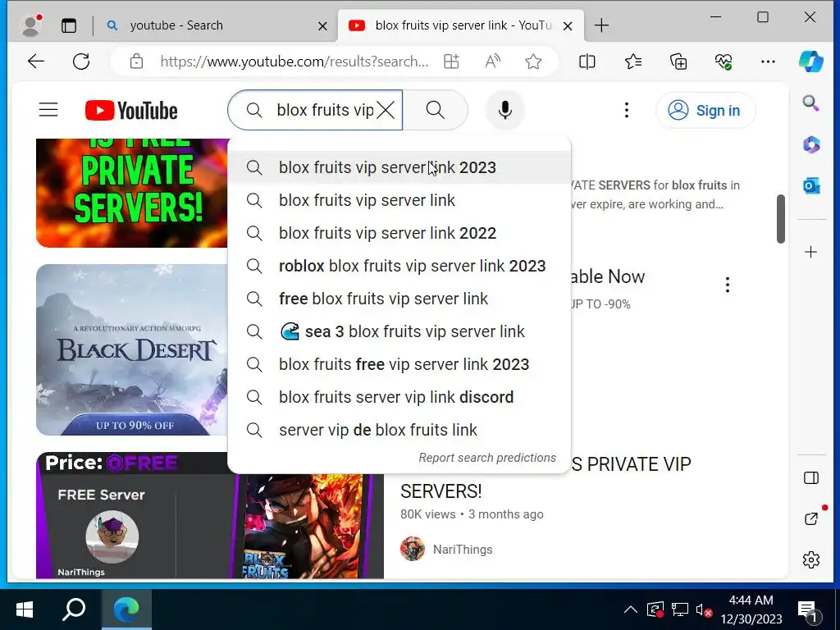
Task: Open the Outlook sidebar icon
Action: pos(811,186)
